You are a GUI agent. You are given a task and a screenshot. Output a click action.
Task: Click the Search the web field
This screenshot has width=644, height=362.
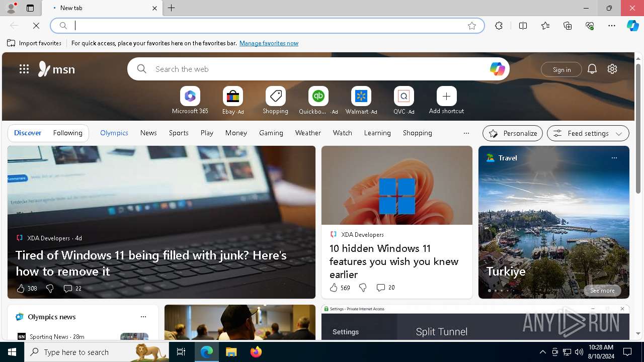tap(318, 69)
